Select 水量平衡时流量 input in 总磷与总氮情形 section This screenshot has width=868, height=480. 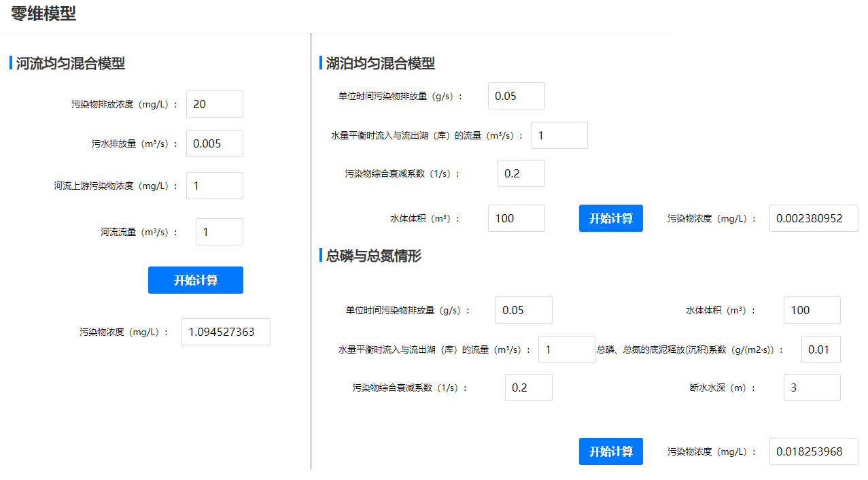[566, 349]
